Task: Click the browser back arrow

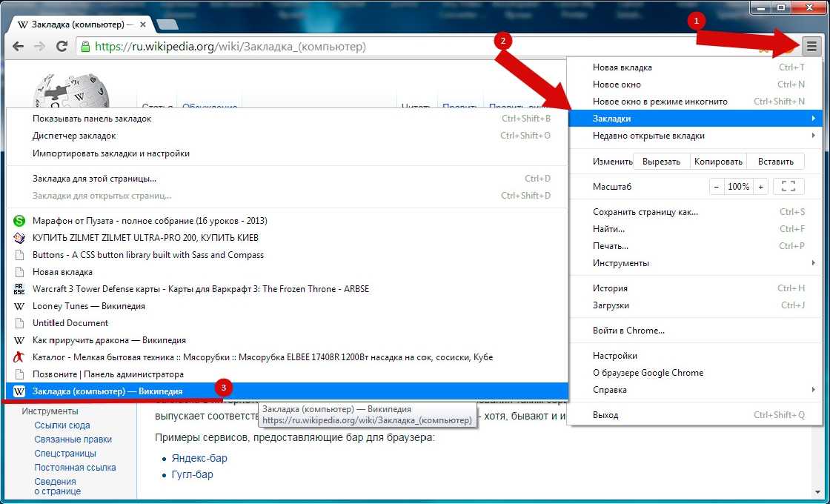Action: point(18,47)
